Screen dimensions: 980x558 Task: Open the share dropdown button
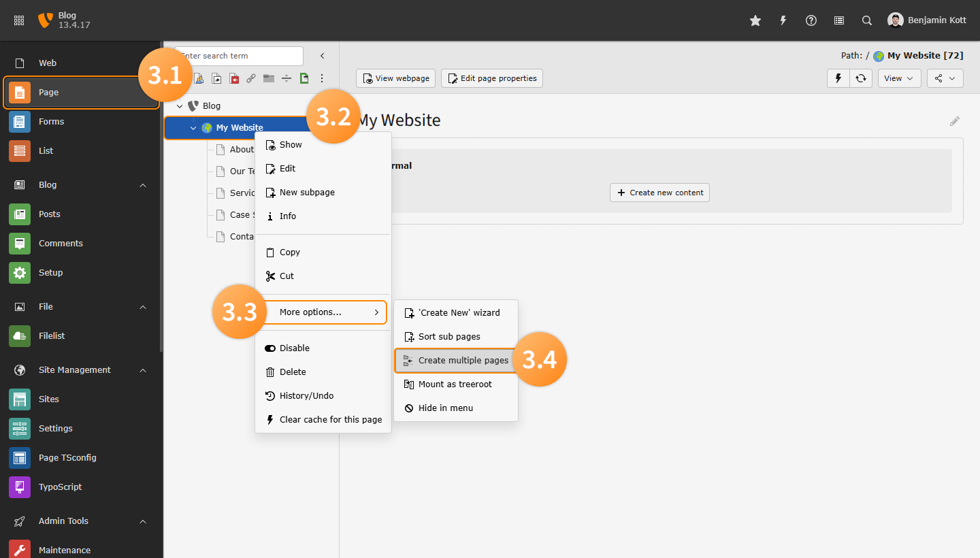pyautogui.click(x=945, y=78)
